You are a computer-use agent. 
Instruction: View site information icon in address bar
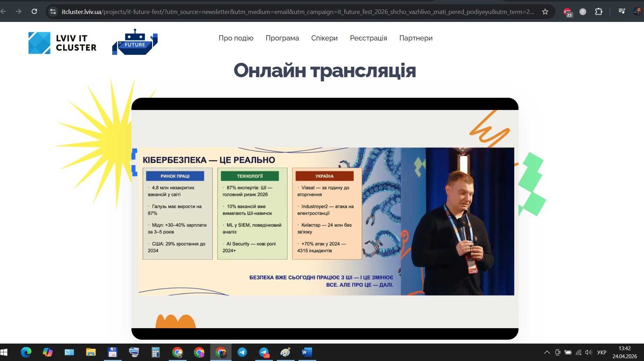point(53,12)
